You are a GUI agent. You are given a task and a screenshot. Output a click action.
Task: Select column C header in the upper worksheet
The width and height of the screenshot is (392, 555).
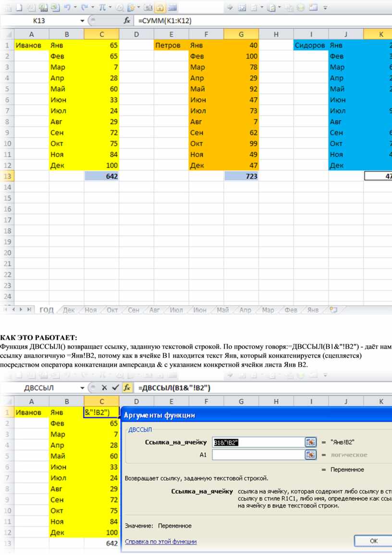click(x=101, y=34)
